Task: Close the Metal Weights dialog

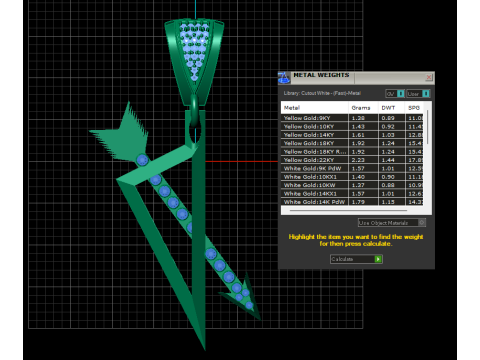Action: point(429,78)
